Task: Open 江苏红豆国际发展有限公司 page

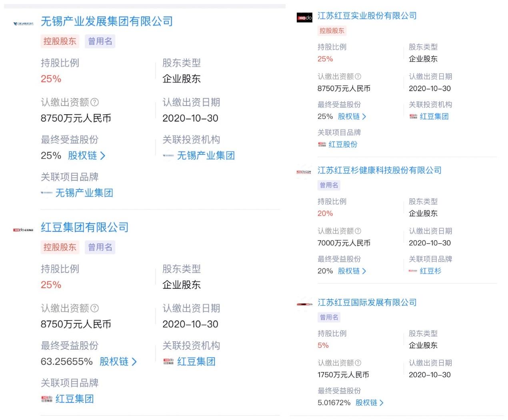Action: click(x=367, y=303)
